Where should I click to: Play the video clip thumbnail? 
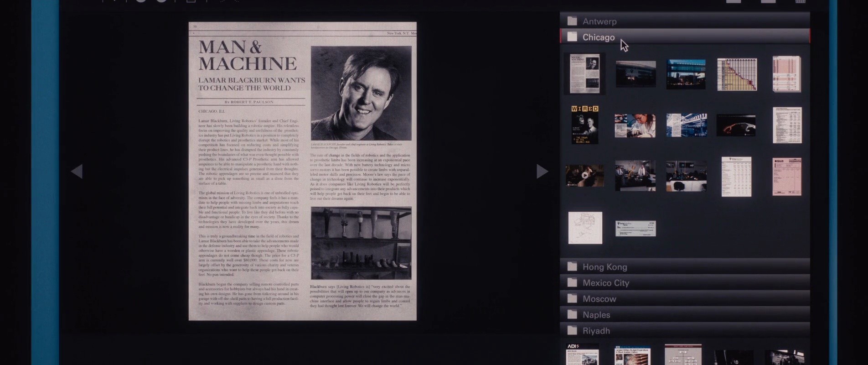[x=585, y=176]
